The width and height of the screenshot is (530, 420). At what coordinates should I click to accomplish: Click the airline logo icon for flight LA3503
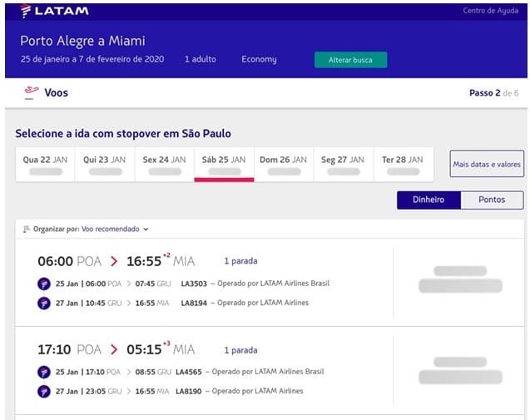pyautogui.click(x=44, y=284)
